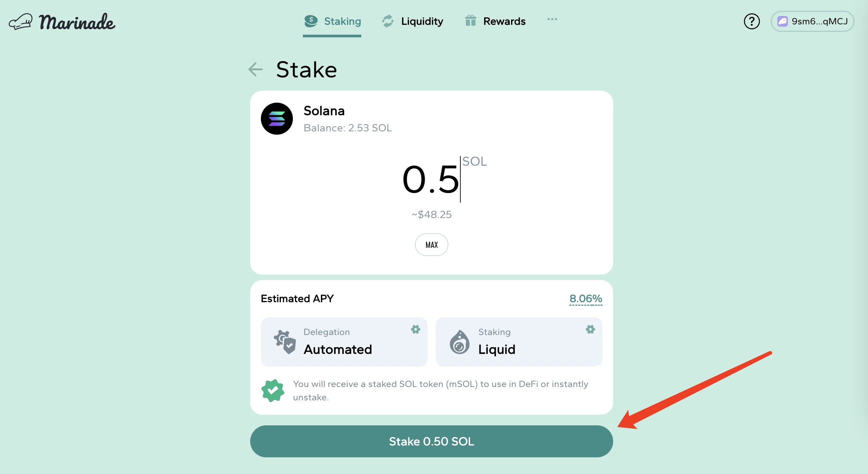The image size is (868, 474).
Task: Click the Automated delegation shield icon
Action: pos(285,342)
